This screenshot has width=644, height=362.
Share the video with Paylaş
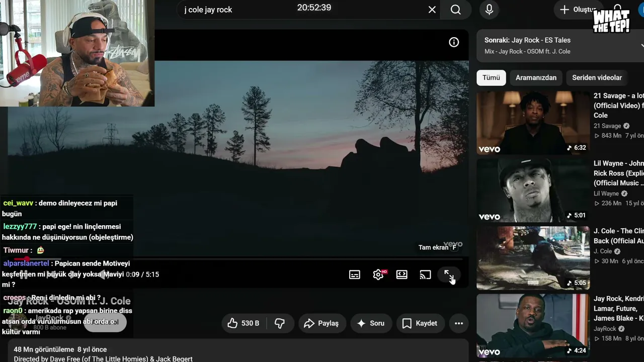pos(322,323)
